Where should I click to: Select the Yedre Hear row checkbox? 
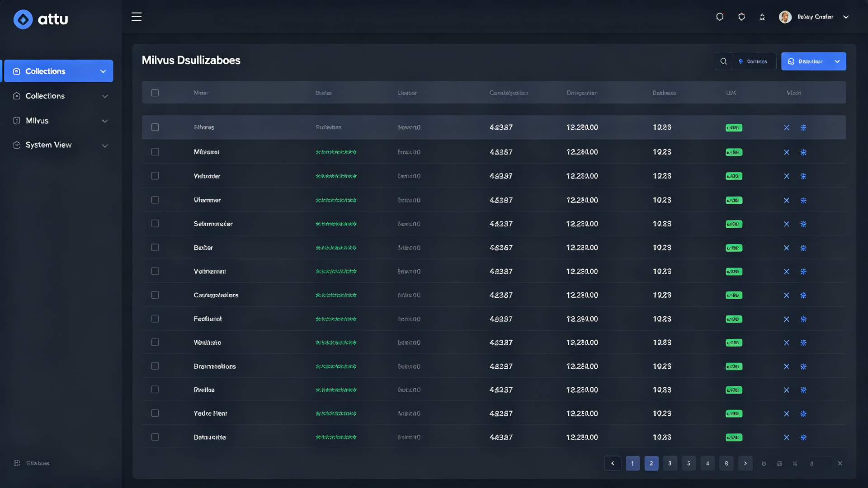pyautogui.click(x=155, y=413)
